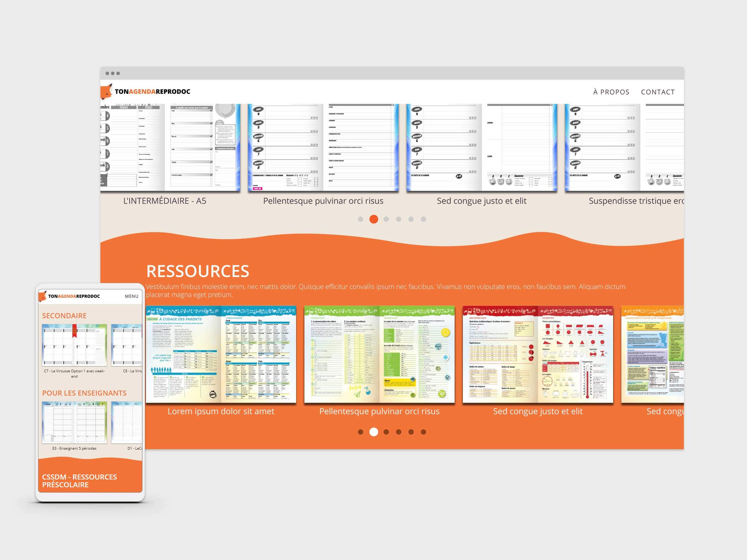The image size is (747, 560).
Task: Click 'Pellentesque pulvinar orci risus' agenda caption
Action: (x=323, y=201)
